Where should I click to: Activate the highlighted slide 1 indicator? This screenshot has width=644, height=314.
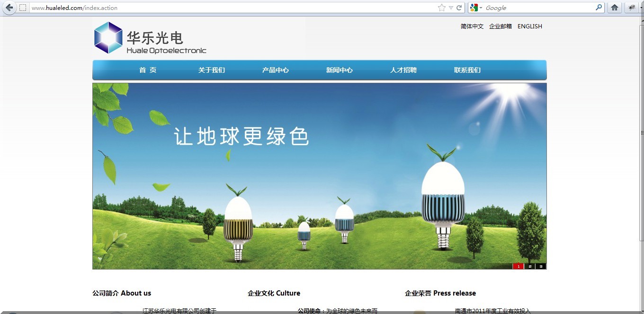tap(518, 266)
